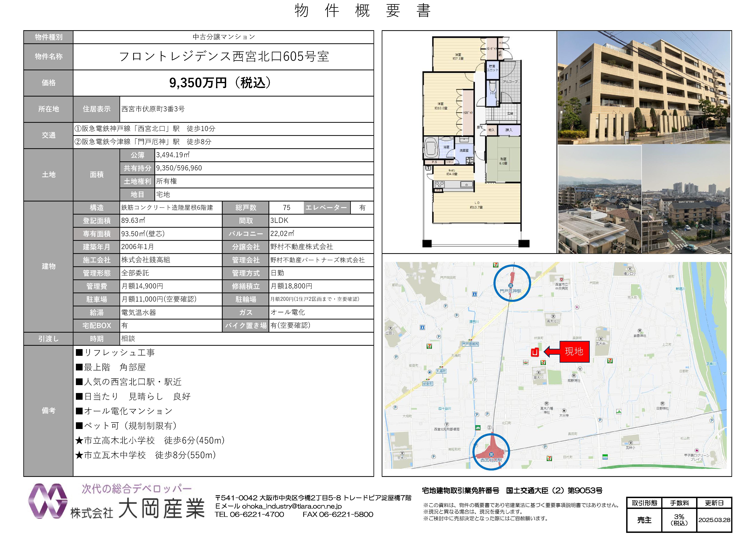
Task: Click the 西宮北昭和郵便局 post office icon
Action: tap(447, 424)
